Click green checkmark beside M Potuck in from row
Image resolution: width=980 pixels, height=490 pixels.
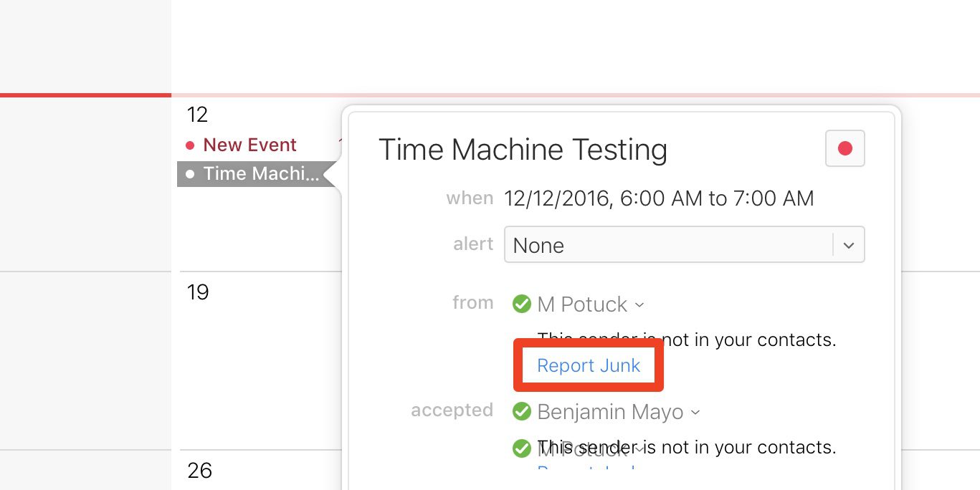click(521, 304)
